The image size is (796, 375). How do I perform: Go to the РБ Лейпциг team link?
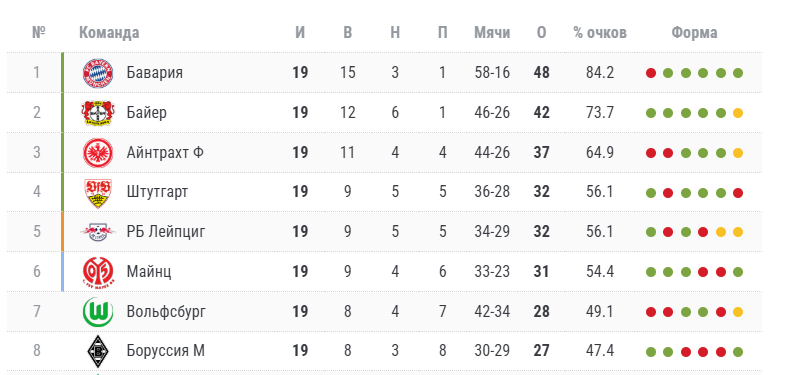tap(166, 232)
